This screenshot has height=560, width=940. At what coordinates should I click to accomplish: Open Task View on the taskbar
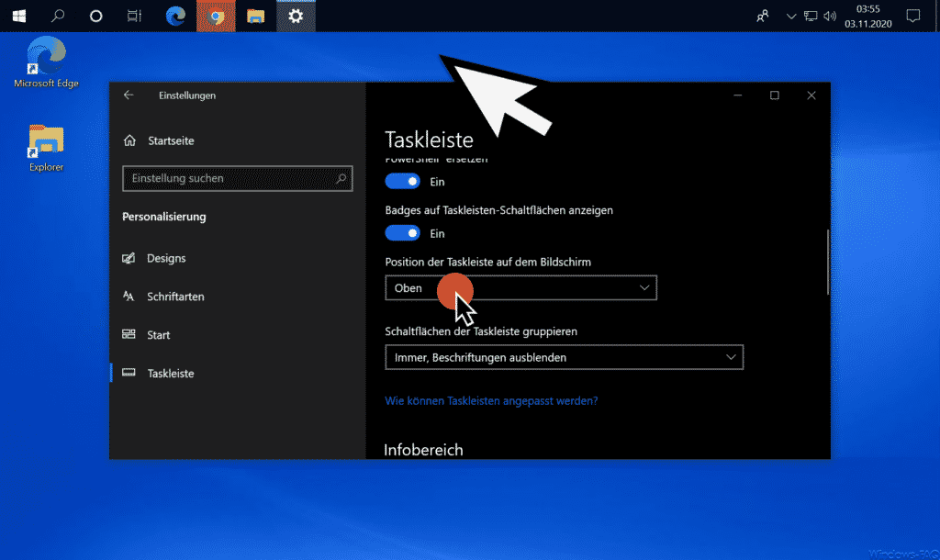click(x=134, y=17)
